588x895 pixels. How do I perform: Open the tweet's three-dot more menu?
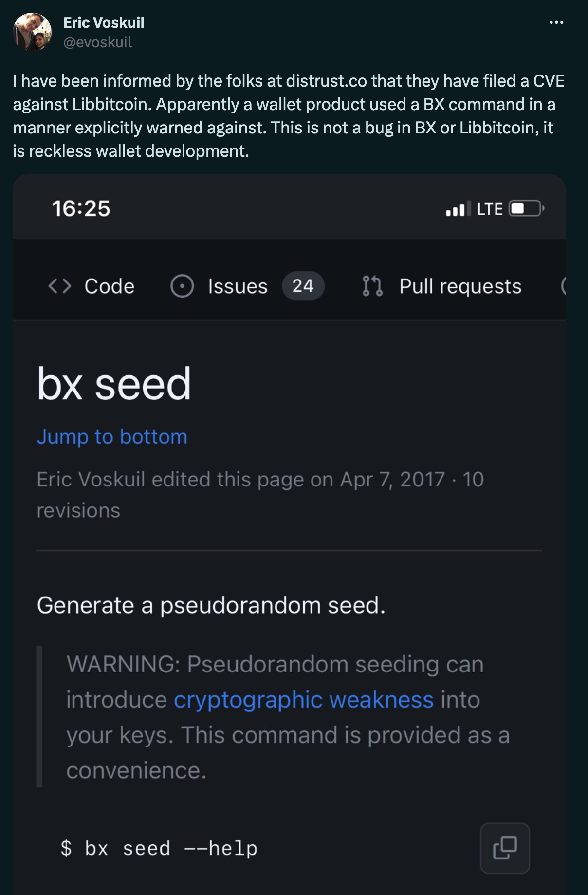click(556, 22)
